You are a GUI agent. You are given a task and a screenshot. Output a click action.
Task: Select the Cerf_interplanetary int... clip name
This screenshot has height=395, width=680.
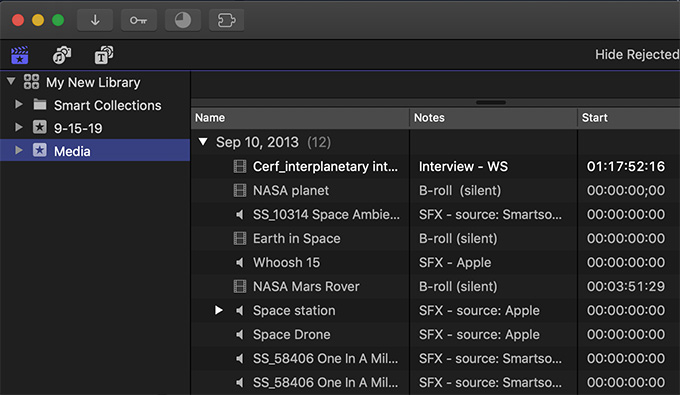(325, 166)
